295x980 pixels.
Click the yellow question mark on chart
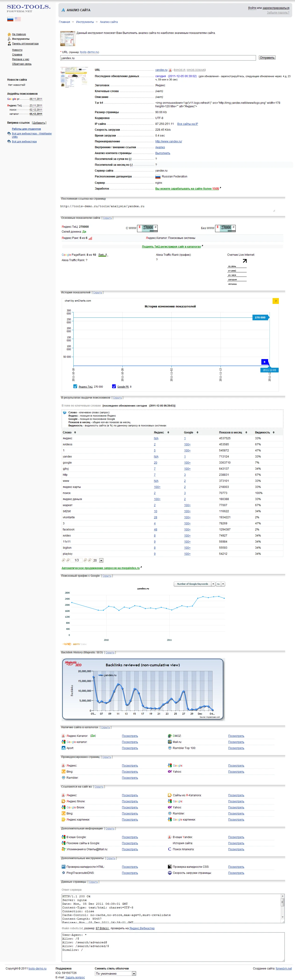[x=276, y=301]
